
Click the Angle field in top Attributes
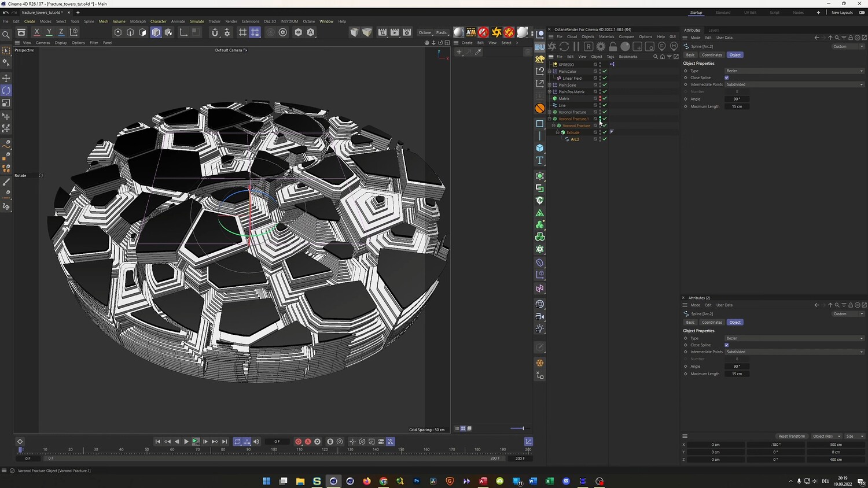(737, 99)
